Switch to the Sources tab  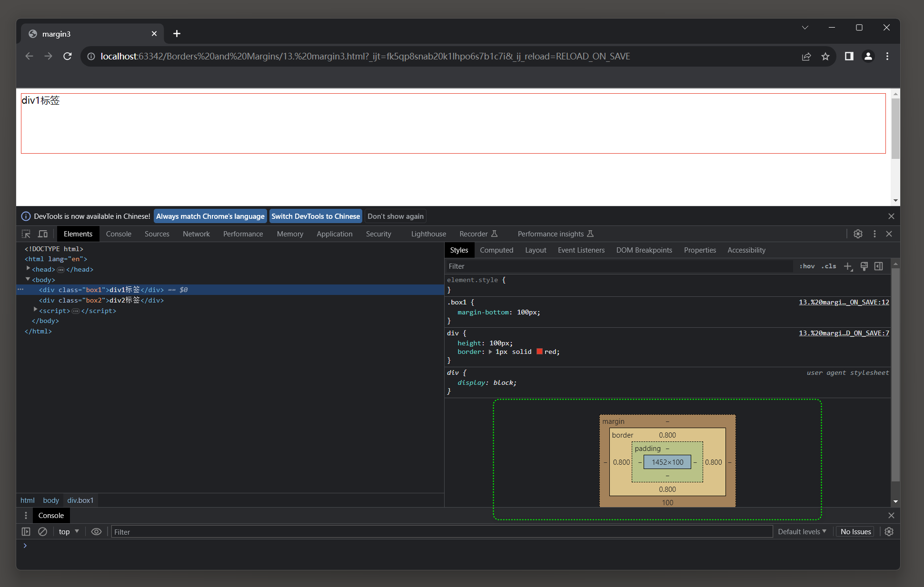pos(157,234)
